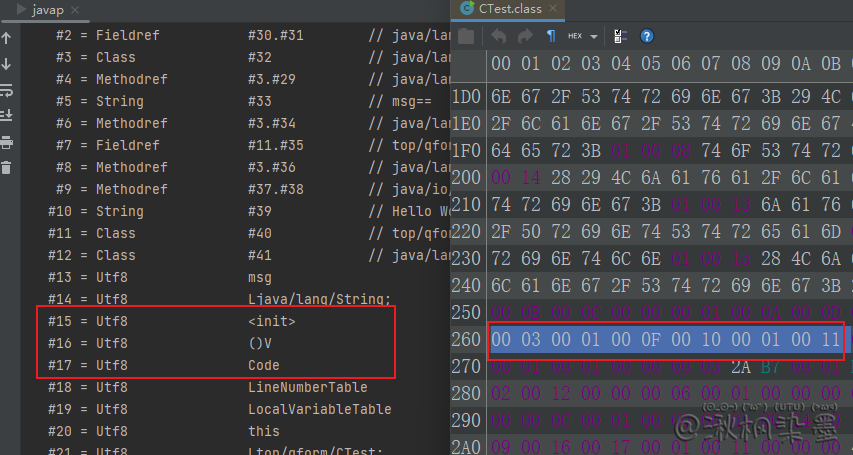
Task: Click the scroll down arrow in javap panel
Action: (x=7, y=64)
